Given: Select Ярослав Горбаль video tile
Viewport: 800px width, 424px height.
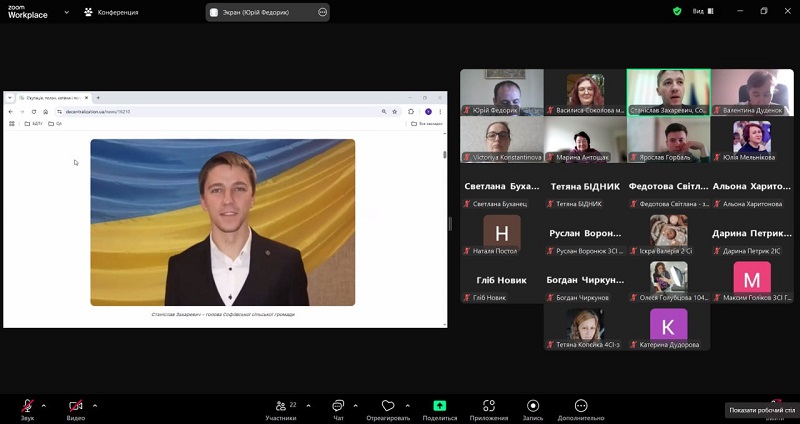Looking at the screenshot, I should (x=669, y=140).
